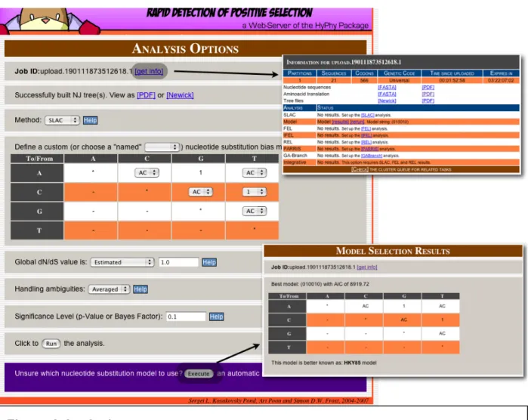Click the mascot image in the header
This screenshot has height=420, width=528.
(x=50, y=21)
